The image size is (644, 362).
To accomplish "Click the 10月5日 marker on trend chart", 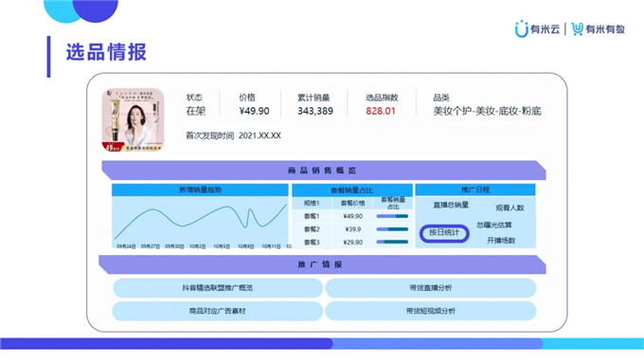I will pos(222,246).
